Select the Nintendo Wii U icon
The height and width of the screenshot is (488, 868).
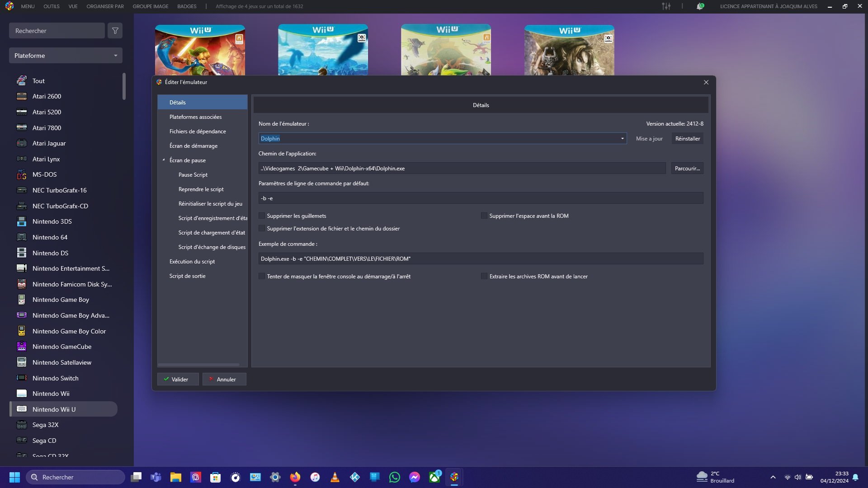22,409
